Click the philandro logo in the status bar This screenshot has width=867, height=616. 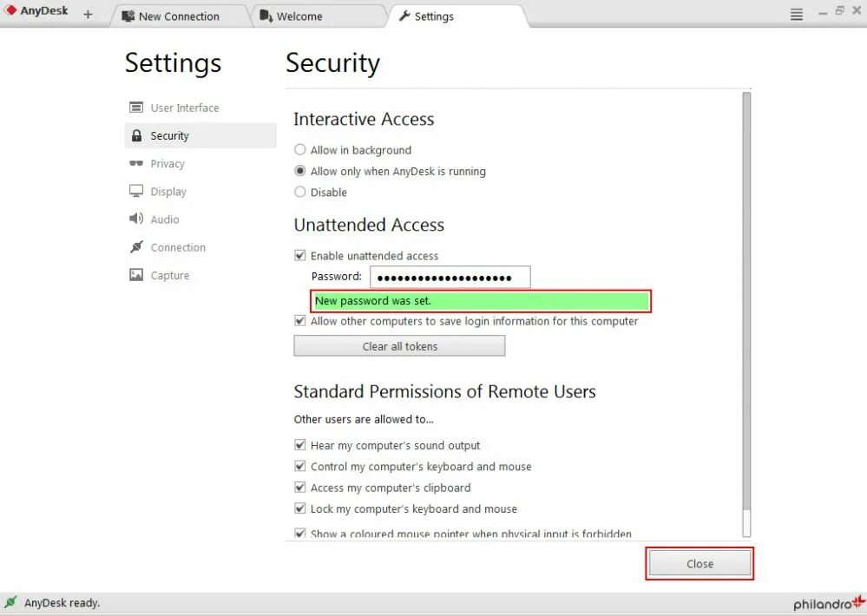[x=829, y=603]
